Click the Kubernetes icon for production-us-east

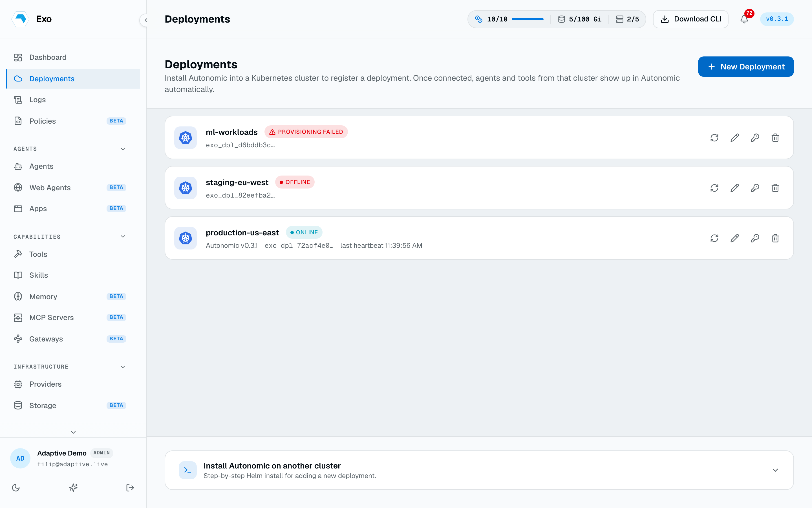click(186, 238)
